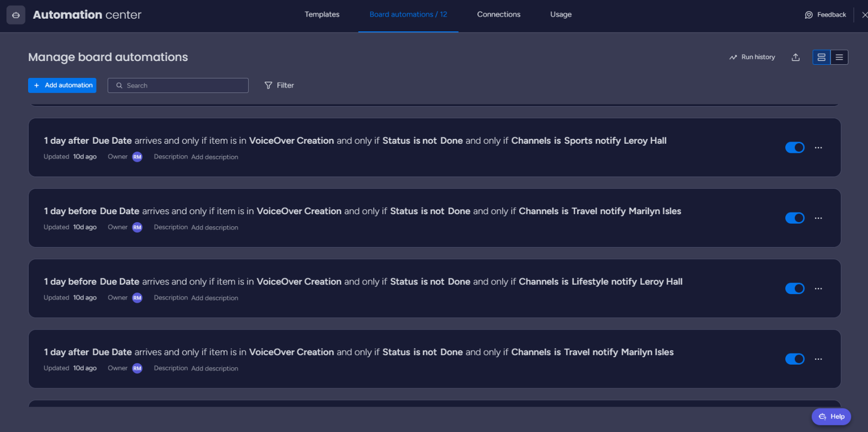
Task: Disable the Sports Leroy Hall automation
Action: pos(794,147)
